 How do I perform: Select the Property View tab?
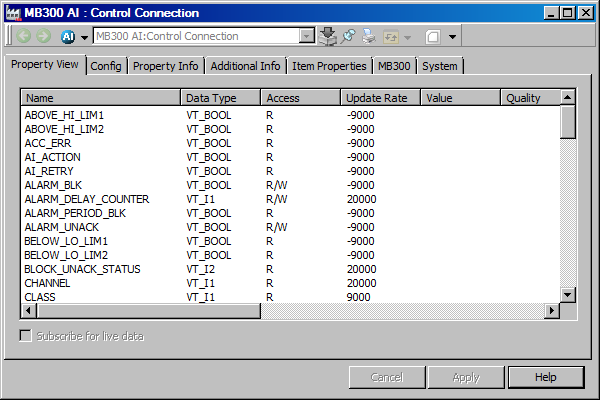tap(45, 64)
